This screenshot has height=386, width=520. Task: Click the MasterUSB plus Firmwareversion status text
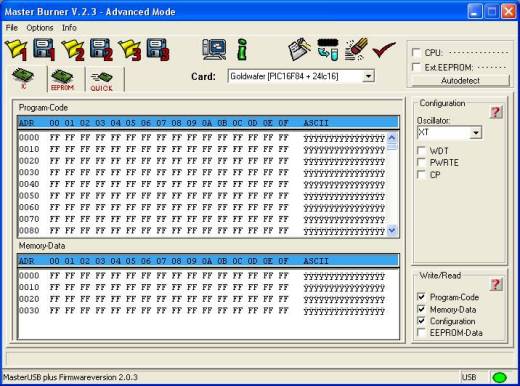tap(70, 377)
